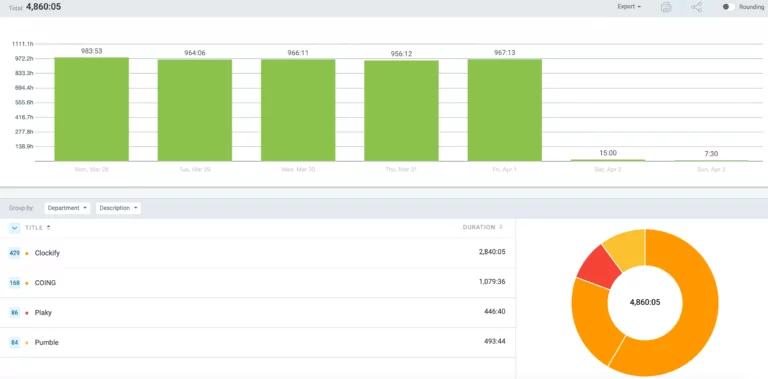Image resolution: width=768 pixels, height=379 pixels.
Task: Click the Fri, Apr 1 bar showing 967:13
Action: pos(505,110)
